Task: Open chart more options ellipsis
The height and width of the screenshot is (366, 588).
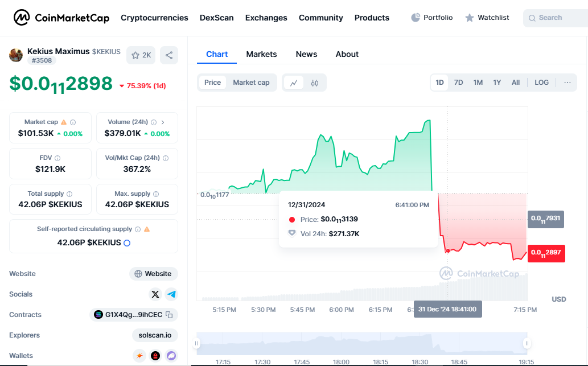Action: tap(568, 83)
